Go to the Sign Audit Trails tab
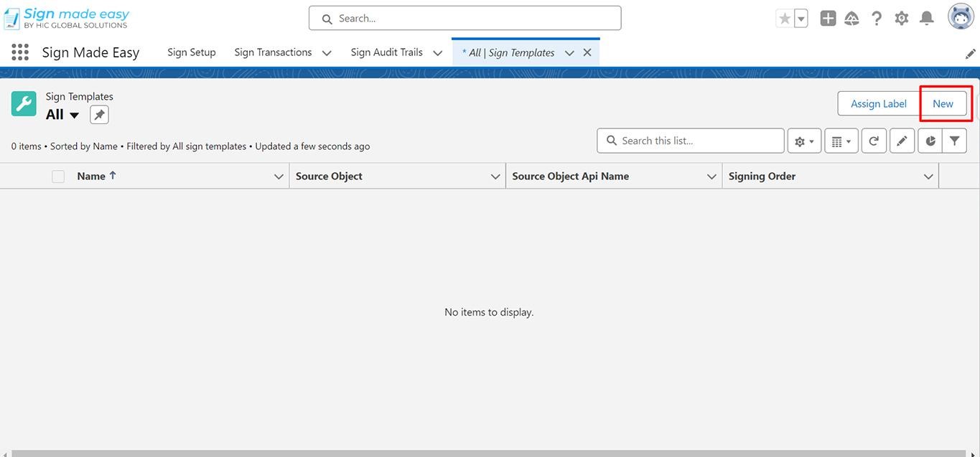This screenshot has width=980, height=457. click(x=386, y=52)
